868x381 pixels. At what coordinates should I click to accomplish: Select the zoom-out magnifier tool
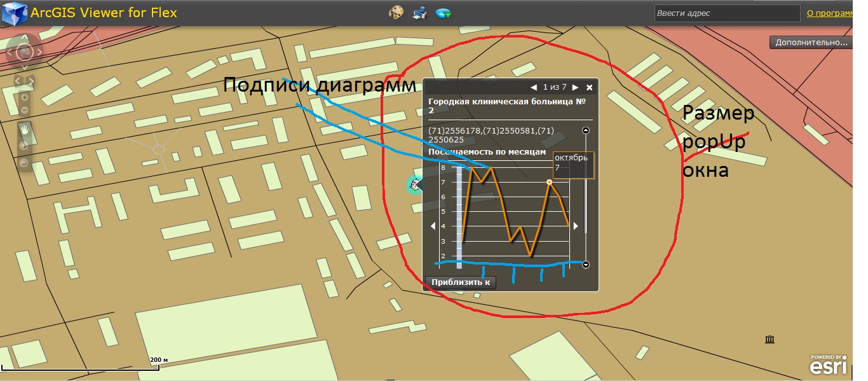pyautogui.click(x=24, y=163)
